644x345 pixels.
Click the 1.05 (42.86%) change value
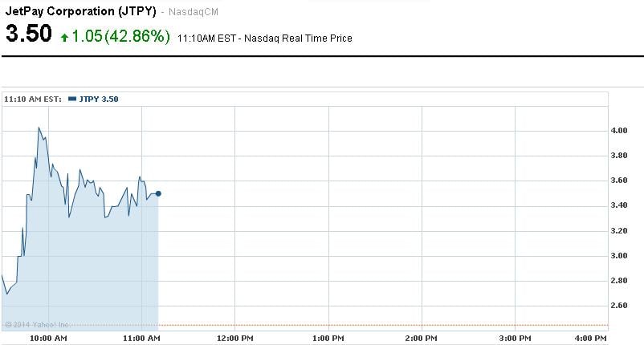tap(120, 37)
